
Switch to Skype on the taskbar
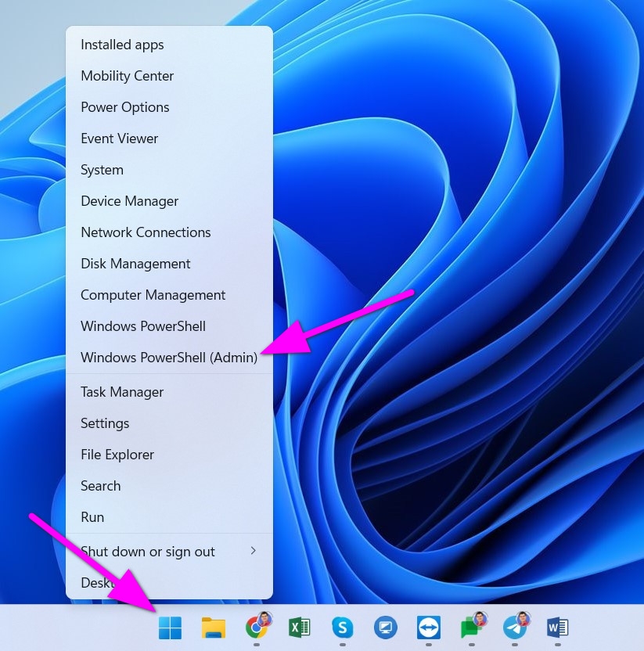coord(342,627)
